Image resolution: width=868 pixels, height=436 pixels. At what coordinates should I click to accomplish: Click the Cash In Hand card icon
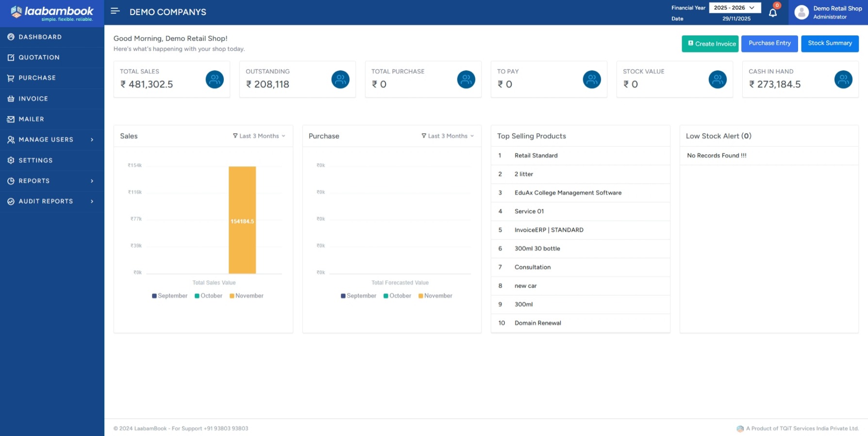(843, 80)
